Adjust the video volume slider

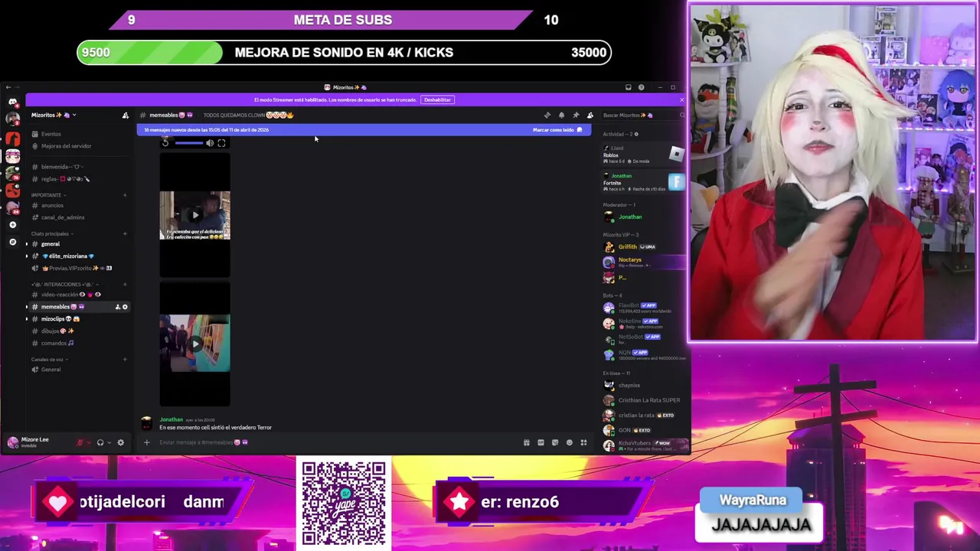(188, 143)
